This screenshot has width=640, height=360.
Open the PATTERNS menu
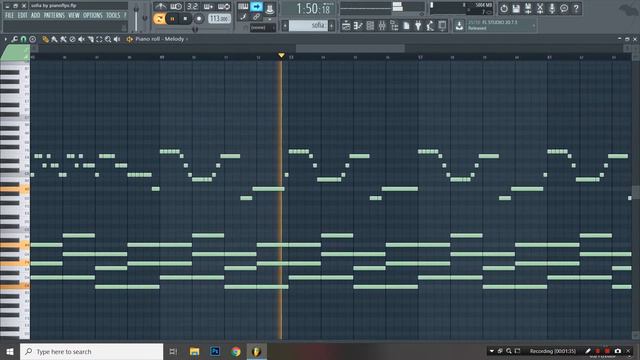coord(54,15)
